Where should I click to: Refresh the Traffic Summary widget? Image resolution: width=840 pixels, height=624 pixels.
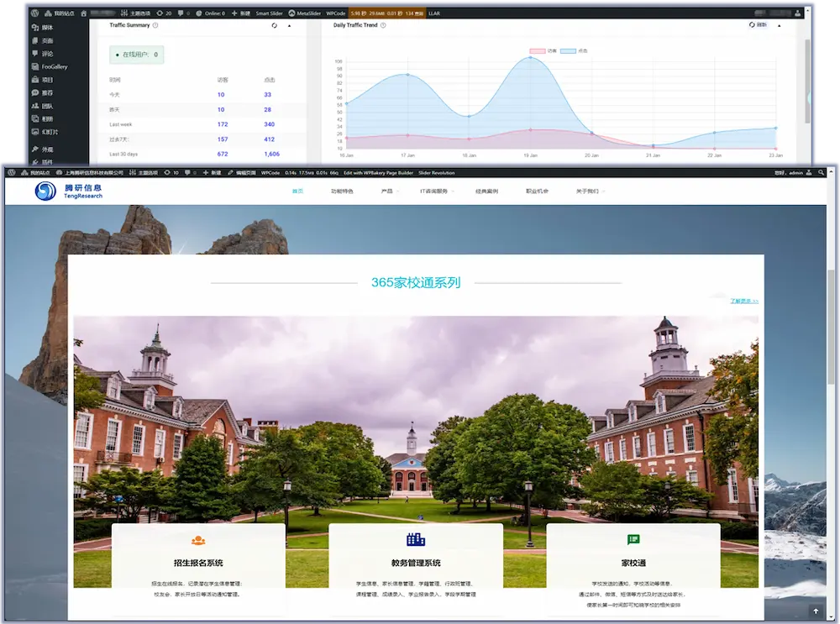point(274,25)
